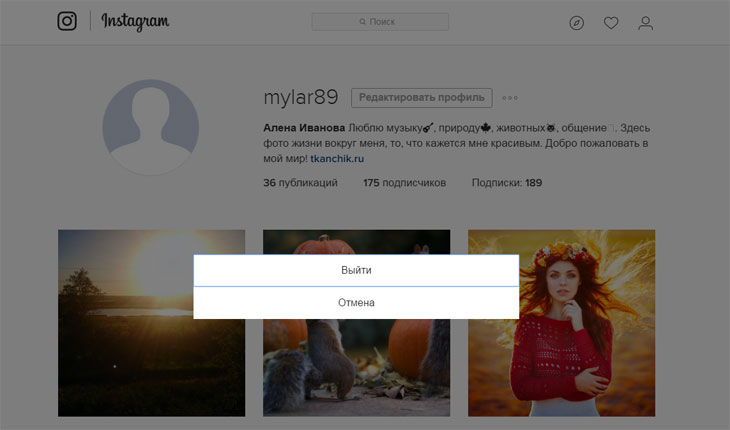Open the heart notifications icon
This screenshot has width=730, height=430.
611,23
